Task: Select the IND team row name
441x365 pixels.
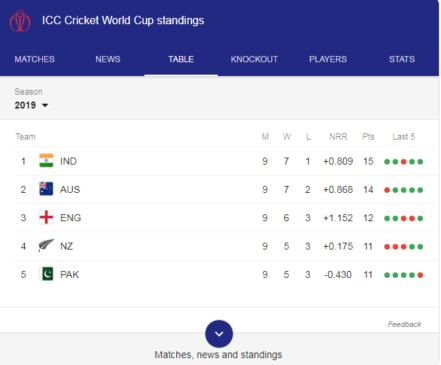Action: click(x=68, y=161)
